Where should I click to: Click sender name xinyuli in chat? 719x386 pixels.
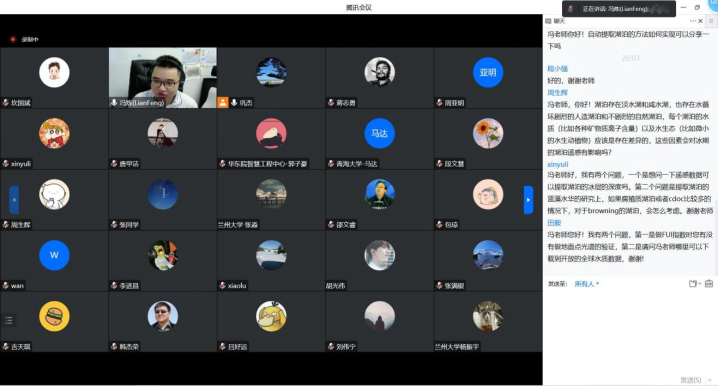coord(558,164)
